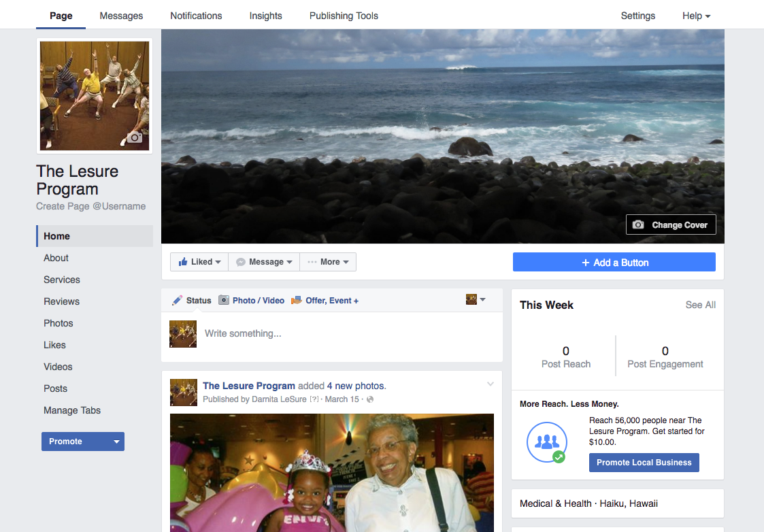
Task: Click Promote Local Business button
Action: 644,463
